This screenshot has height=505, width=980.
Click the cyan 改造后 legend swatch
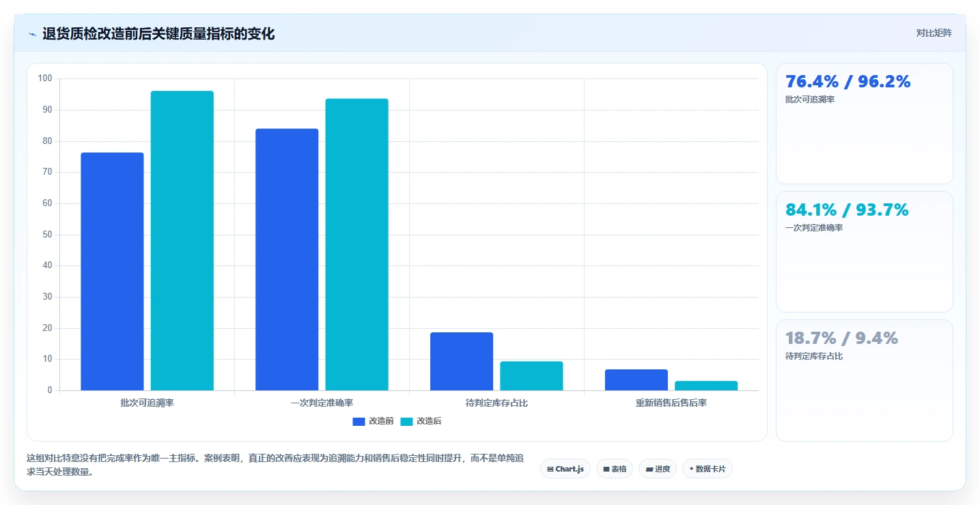407,421
